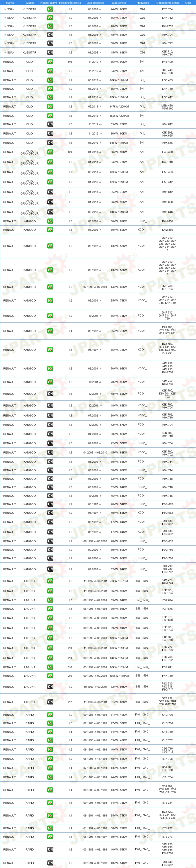Select the 09.1993 -> 04.1995 production years cell
Image resolution: width=196 pixels, height=868 pixels.
[95, 740]
